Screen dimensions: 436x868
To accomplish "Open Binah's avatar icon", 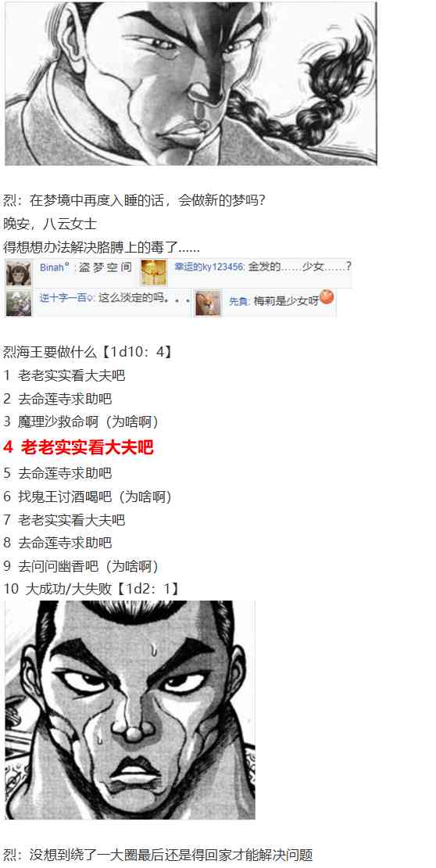I will (x=18, y=273).
